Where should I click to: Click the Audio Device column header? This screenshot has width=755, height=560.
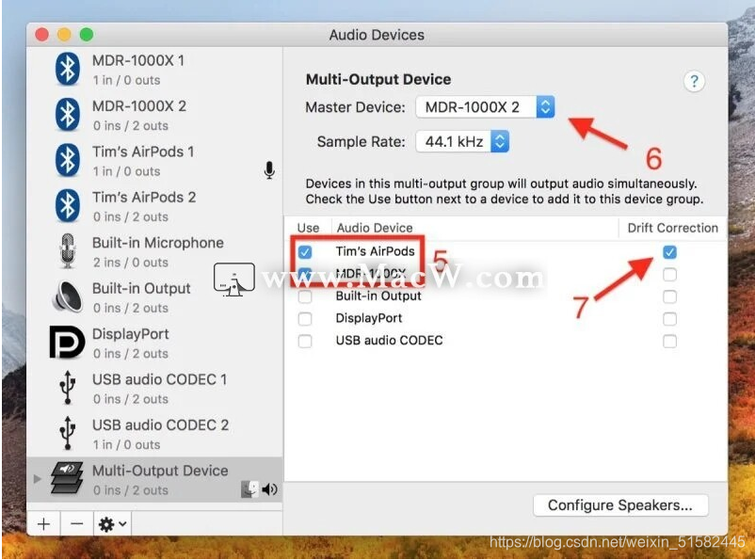coord(375,228)
